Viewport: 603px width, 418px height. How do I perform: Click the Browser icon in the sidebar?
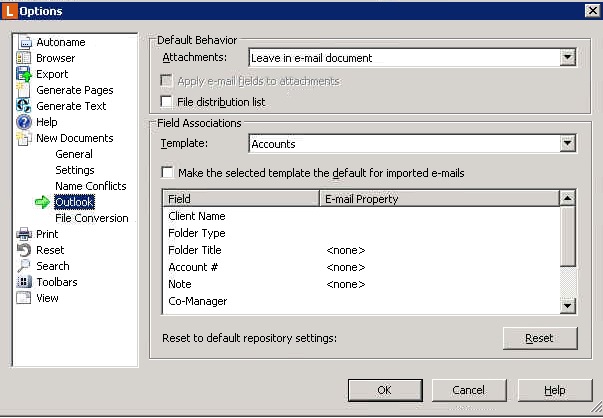(x=24, y=58)
